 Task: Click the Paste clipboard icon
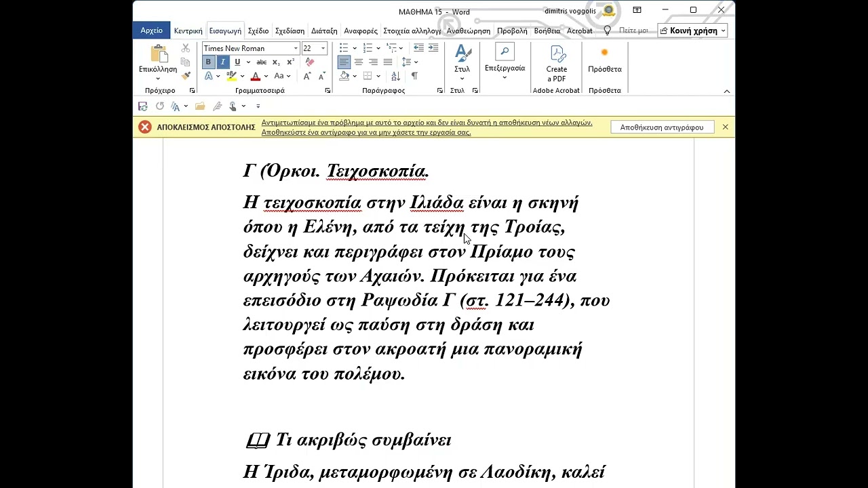tap(159, 54)
